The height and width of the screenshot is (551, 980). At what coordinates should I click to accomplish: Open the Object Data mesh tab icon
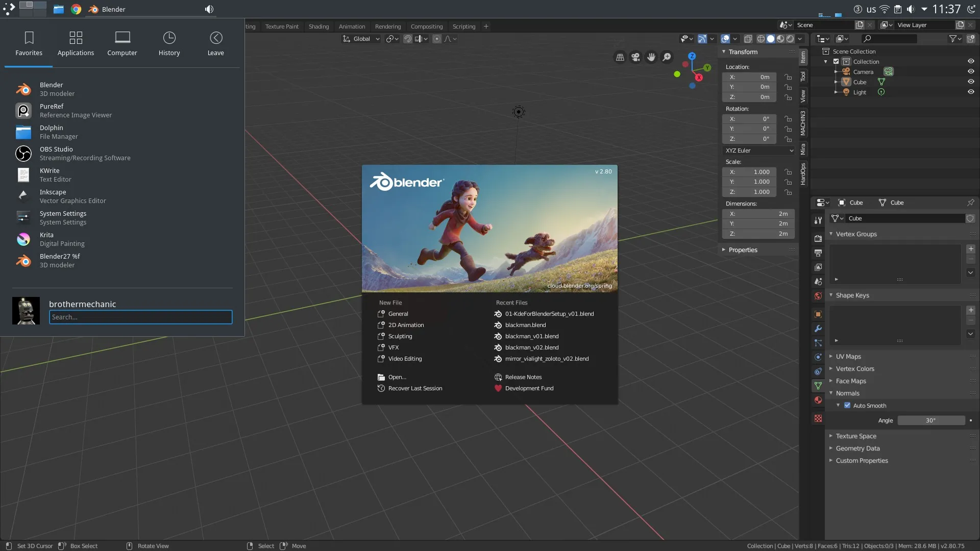818,386
